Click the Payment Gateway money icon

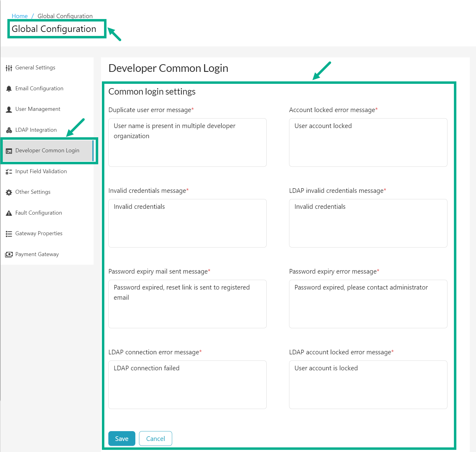[x=9, y=255]
